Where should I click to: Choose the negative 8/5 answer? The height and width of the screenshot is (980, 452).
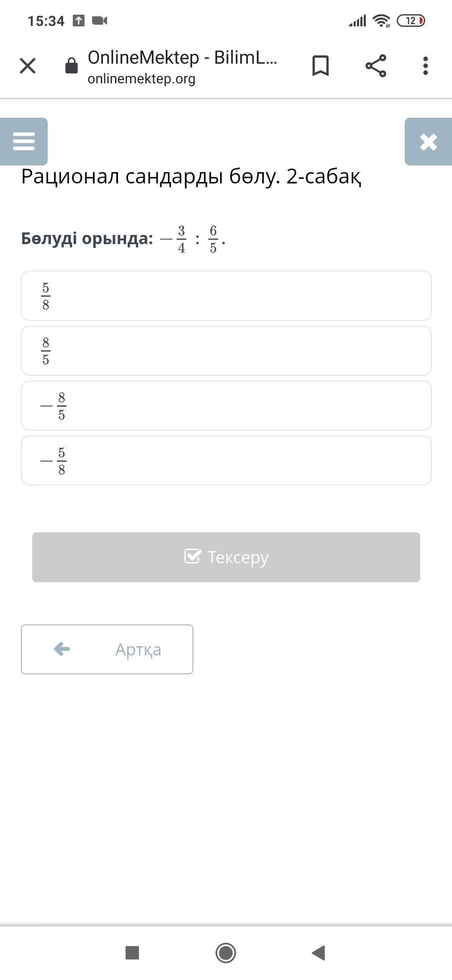click(226, 406)
